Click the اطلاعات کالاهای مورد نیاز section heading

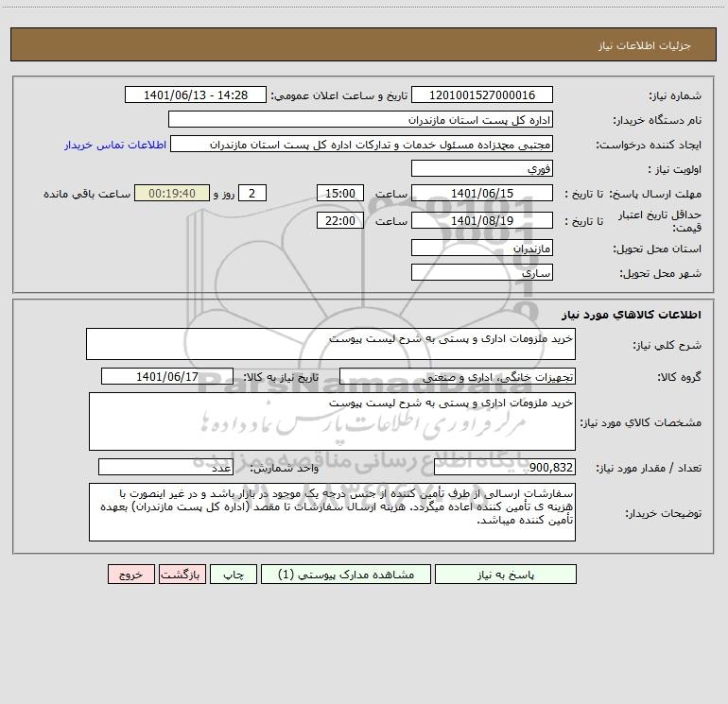[632, 315]
